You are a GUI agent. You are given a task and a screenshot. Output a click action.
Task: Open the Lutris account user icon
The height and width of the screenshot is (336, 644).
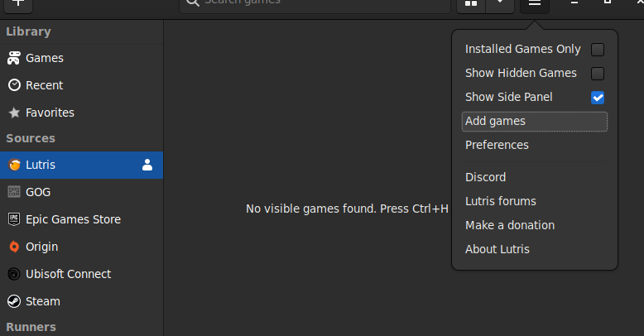coord(147,165)
